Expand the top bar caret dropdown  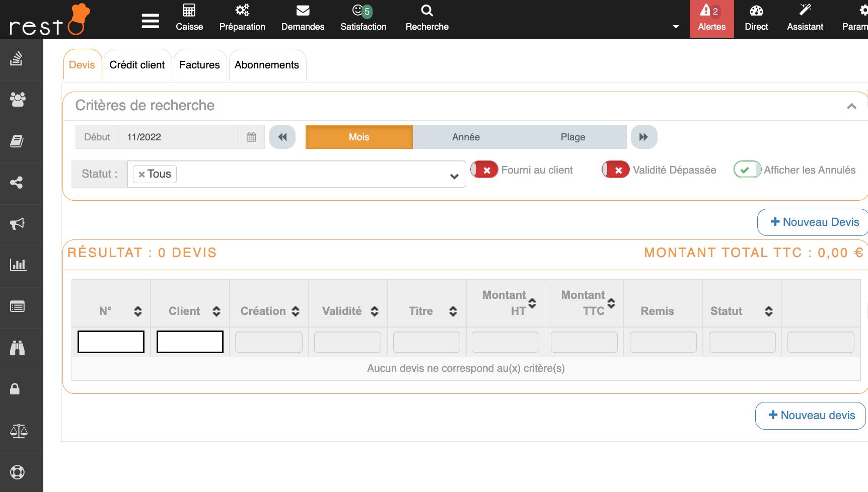pyautogui.click(x=676, y=27)
